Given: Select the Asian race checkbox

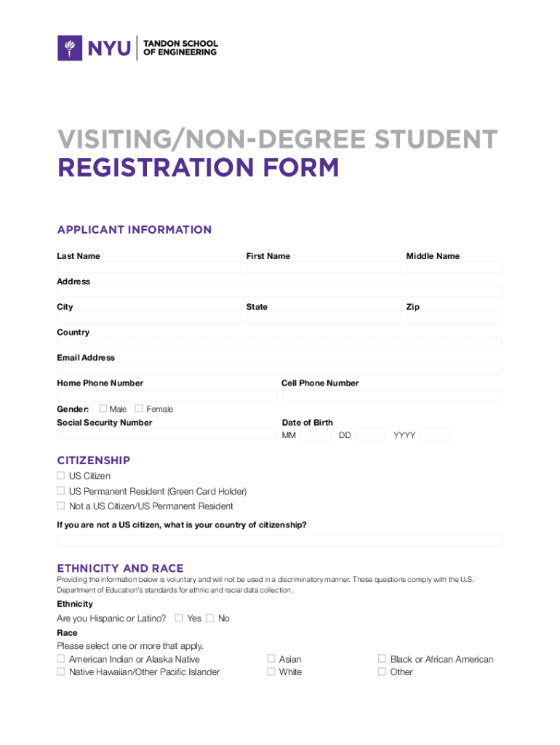Looking at the screenshot, I should click(271, 659).
